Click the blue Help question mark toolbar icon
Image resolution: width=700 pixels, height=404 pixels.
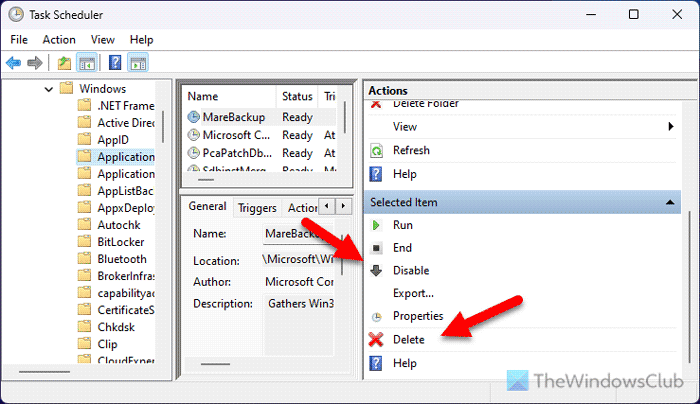[x=115, y=63]
